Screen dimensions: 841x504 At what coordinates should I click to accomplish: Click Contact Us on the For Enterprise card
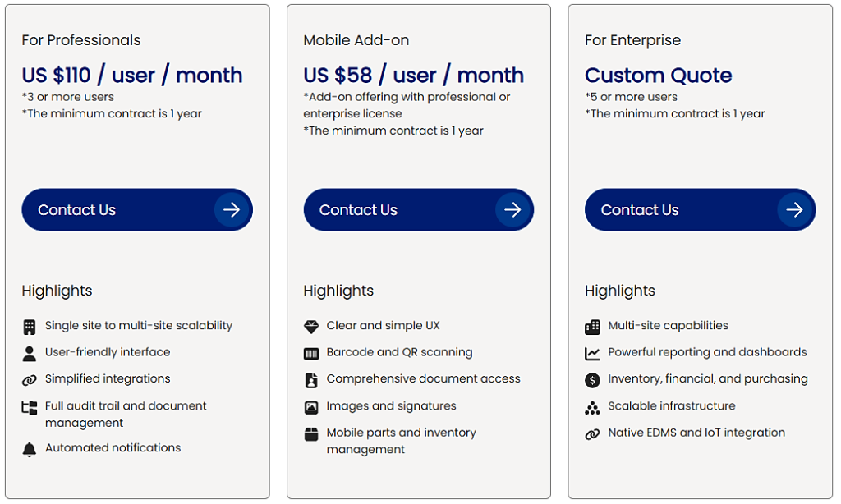(699, 209)
